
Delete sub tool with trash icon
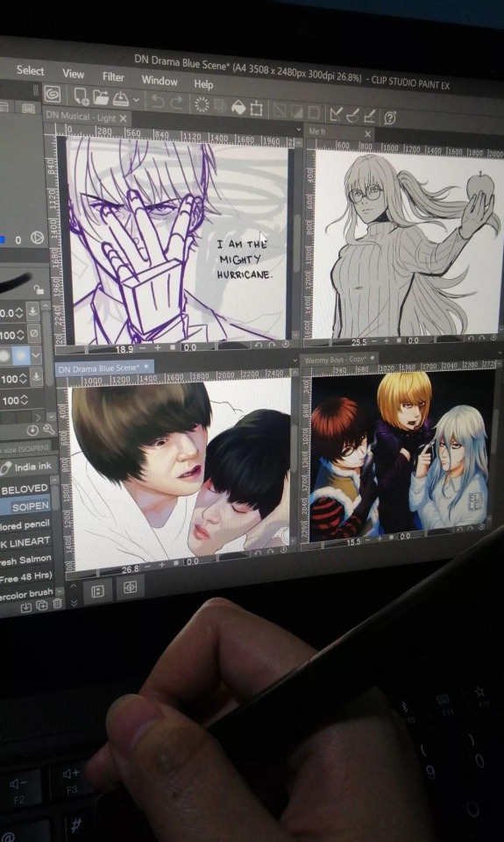pos(57,604)
